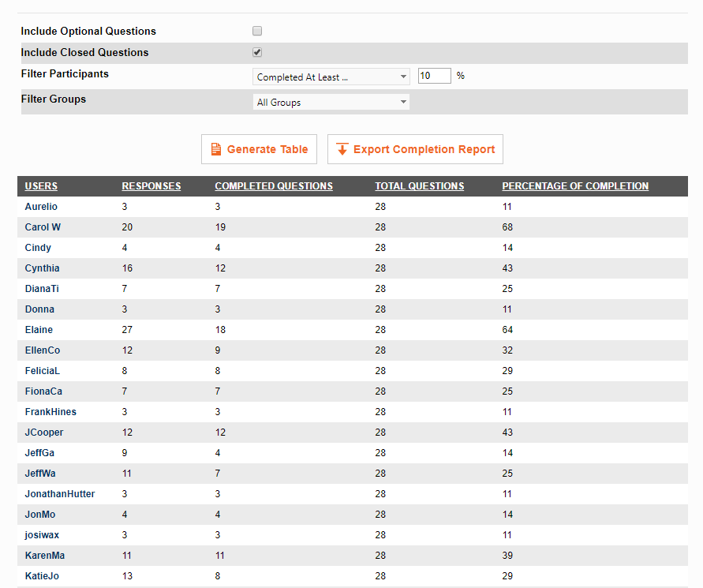Image resolution: width=703 pixels, height=588 pixels.
Task: Select the user Carol W link
Action: (43, 227)
